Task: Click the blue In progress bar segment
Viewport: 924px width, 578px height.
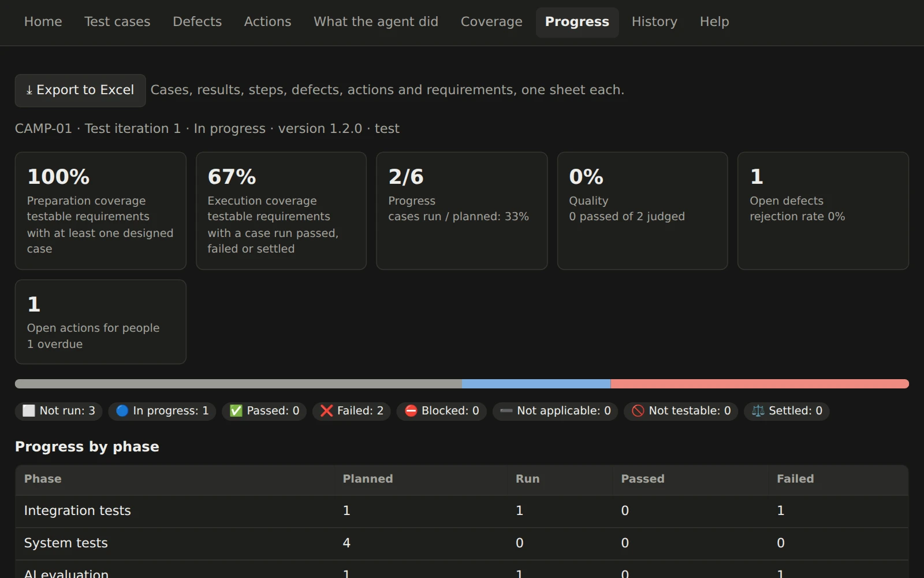Action: [x=536, y=384]
